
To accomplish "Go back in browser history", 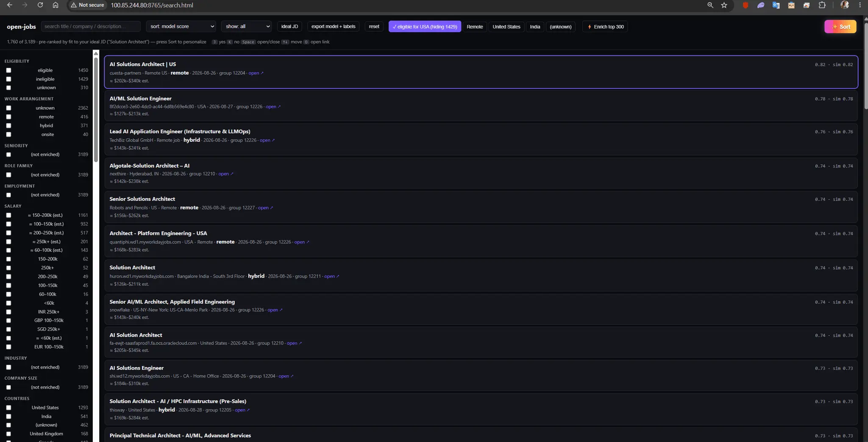I will [x=9, y=5].
